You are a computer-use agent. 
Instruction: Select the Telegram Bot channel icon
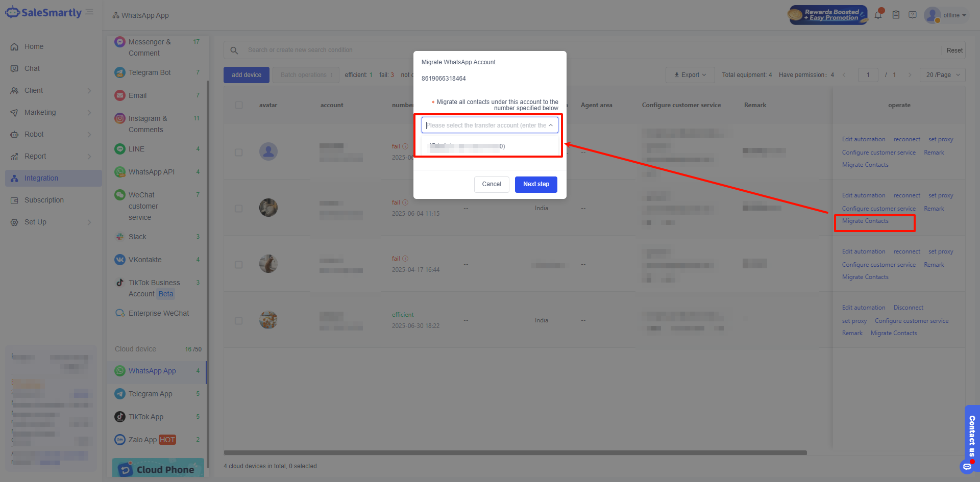[x=120, y=72]
